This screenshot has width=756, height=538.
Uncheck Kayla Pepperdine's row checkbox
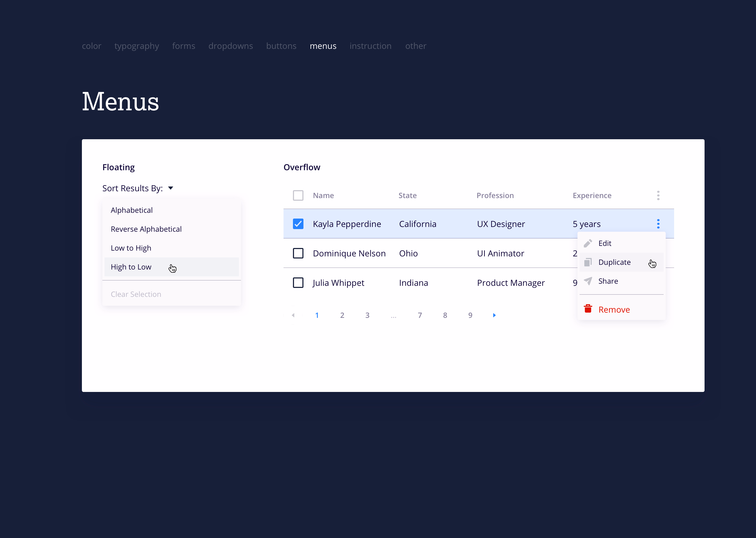click(298, 224)
